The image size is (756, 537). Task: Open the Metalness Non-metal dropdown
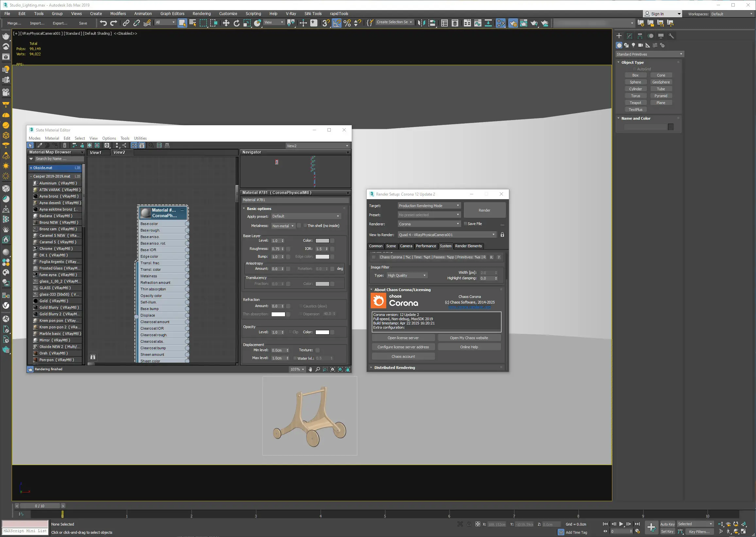[x=283, y=226]
